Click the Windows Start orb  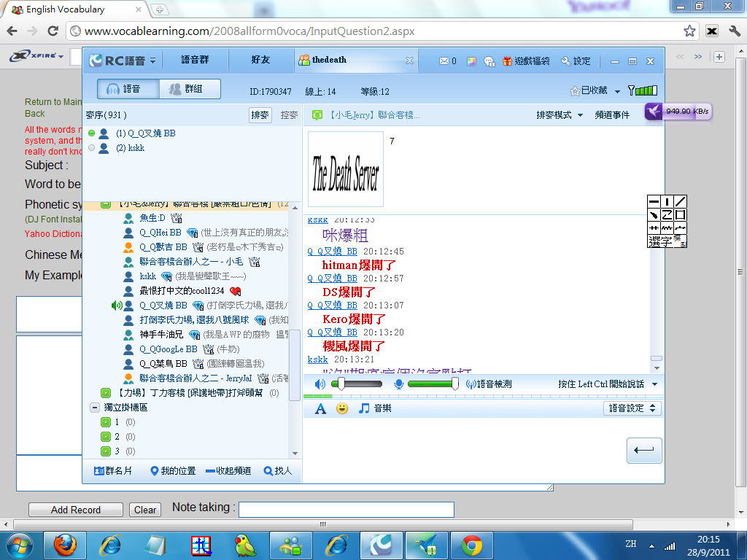pos(20,545)
